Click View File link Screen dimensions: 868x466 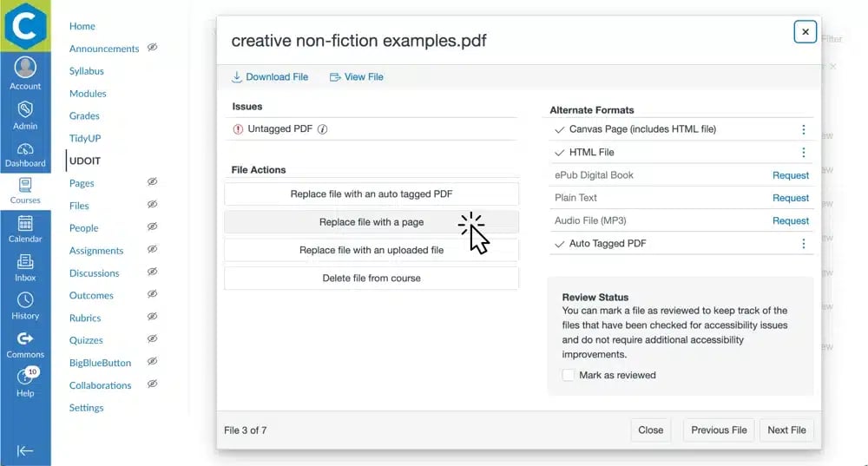(357, 77)
